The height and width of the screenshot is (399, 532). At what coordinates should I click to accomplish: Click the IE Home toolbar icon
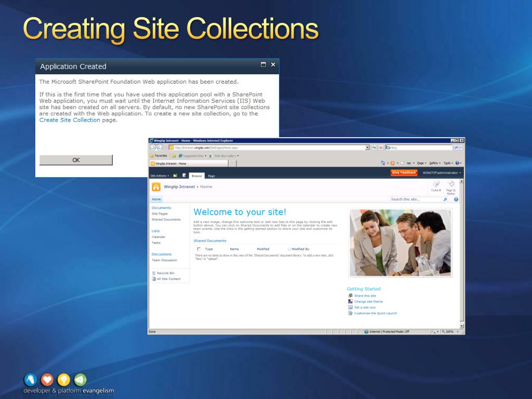coord(383,163)
